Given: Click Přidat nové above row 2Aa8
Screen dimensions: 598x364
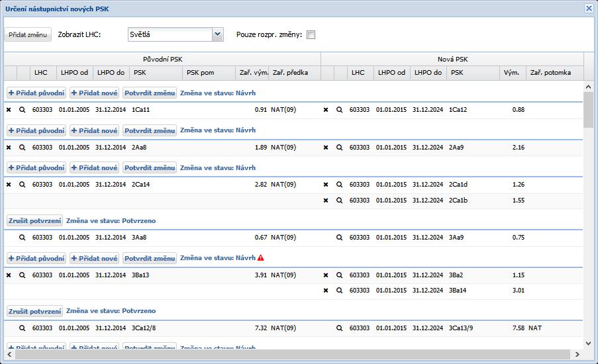Looking at the screenshot, I should tap(94, 131).
